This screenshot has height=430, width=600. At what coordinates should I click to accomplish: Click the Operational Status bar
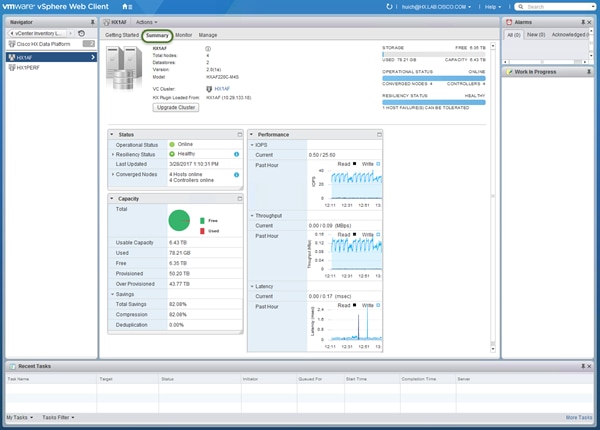[434, 78]
